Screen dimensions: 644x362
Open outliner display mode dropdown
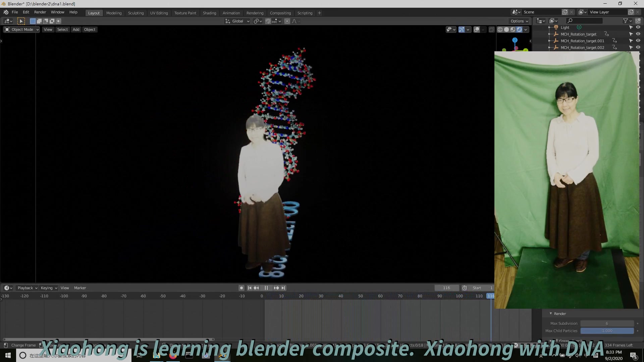click(554, 21)
